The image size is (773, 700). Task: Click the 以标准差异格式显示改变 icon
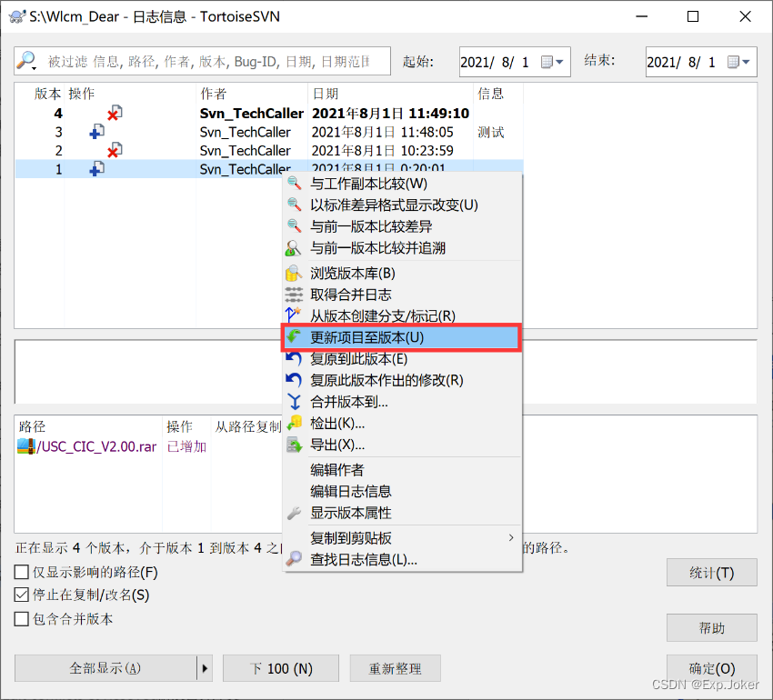(x=295, y=205)
